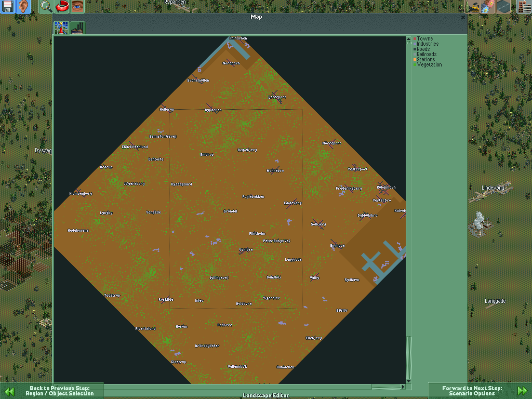Click the "Lindevang" name in the game viewport
Screen dimensions: 532x399
click(x=493, y=188)
